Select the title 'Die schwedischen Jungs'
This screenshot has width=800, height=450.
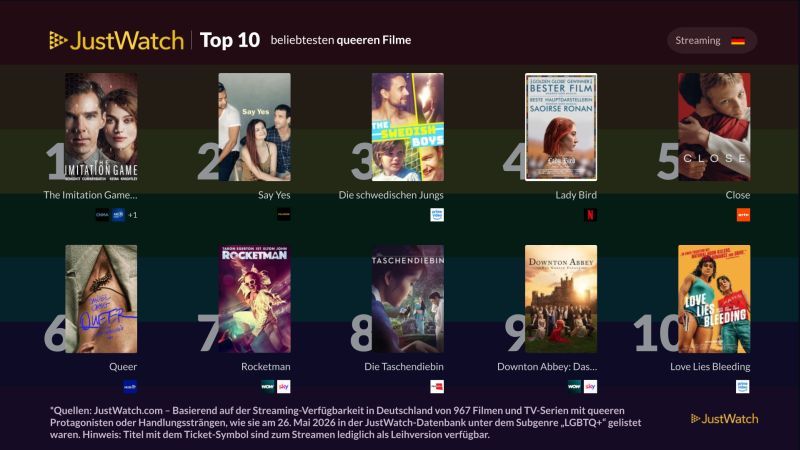click(x=391, y=195)
